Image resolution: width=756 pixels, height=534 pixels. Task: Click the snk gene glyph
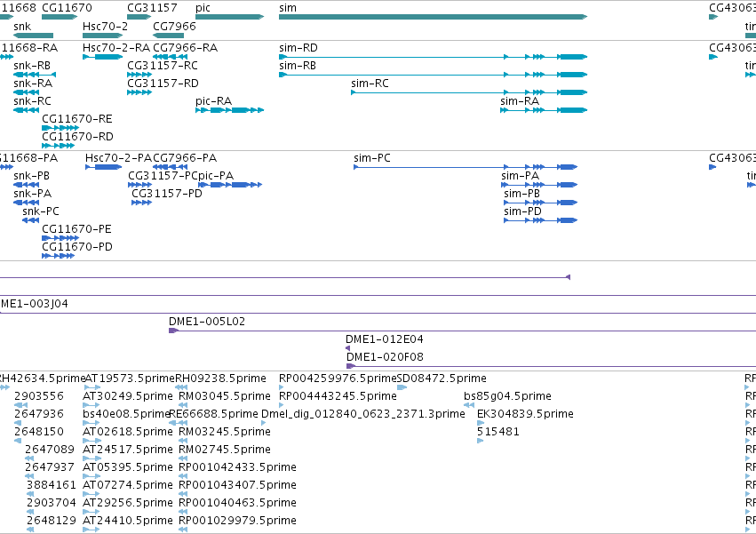pyautogui.click(x=33, y=36)
